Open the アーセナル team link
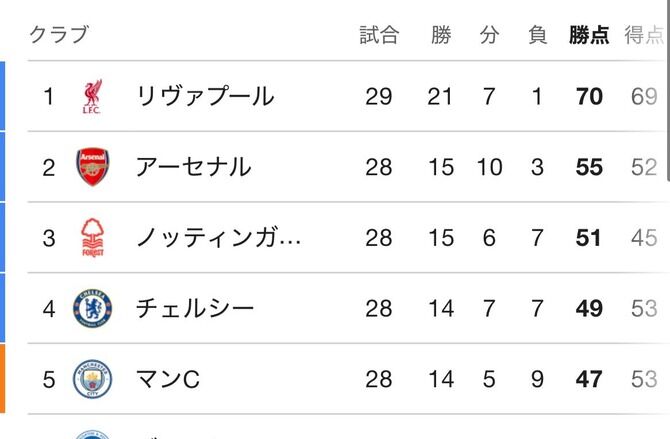This screenshot has height=439, width=670. tap(193, 167)
